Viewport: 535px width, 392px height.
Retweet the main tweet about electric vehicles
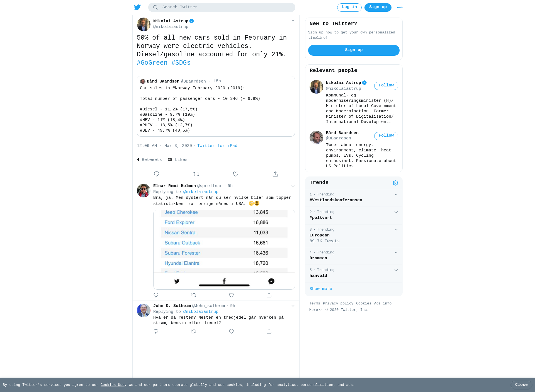196,174
